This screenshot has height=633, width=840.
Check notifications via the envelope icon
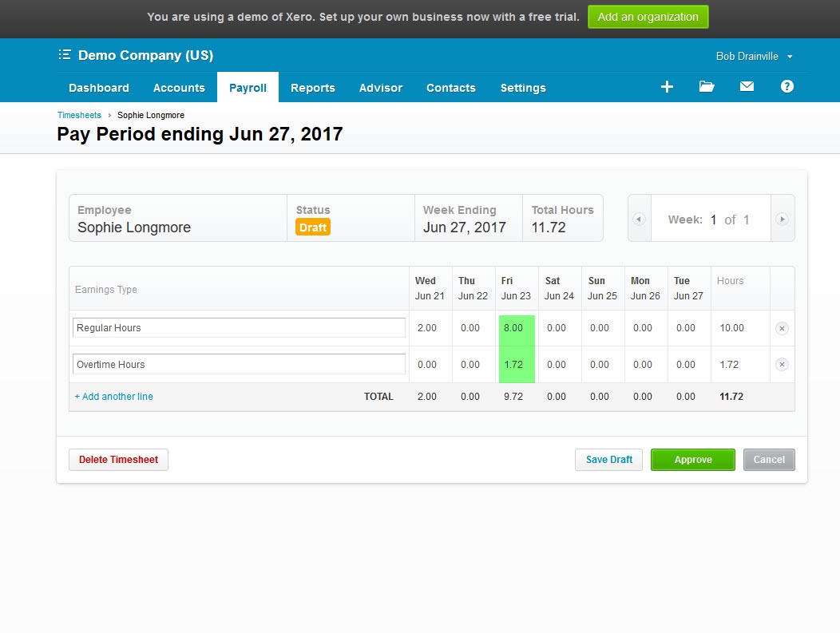(747, 86)
